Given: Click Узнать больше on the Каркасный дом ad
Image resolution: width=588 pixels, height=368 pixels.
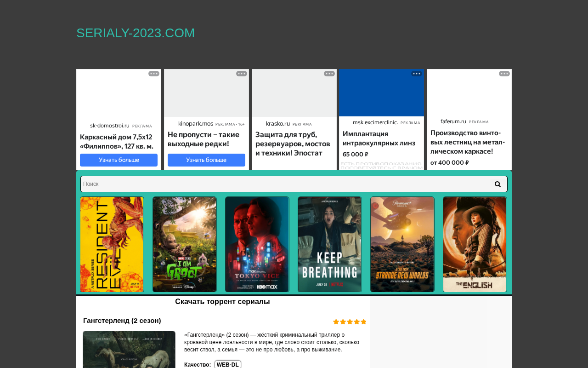Looking at the screenshot, I should pos(119,160).
